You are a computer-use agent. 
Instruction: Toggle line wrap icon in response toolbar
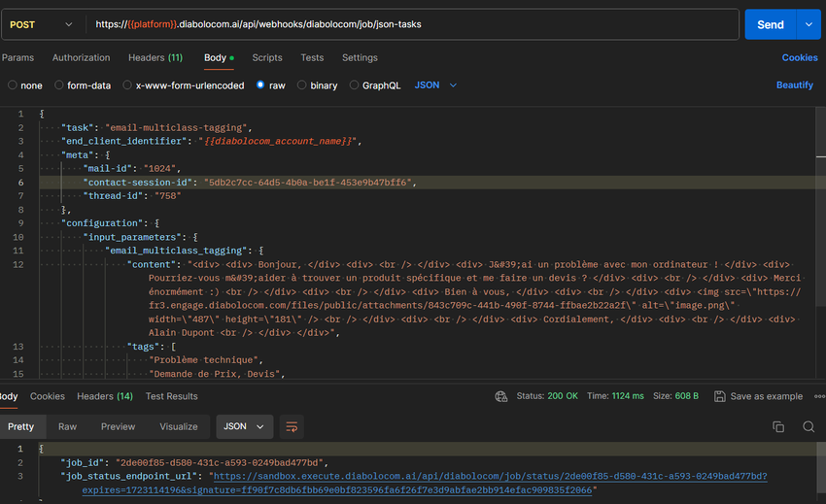(290, 426)
